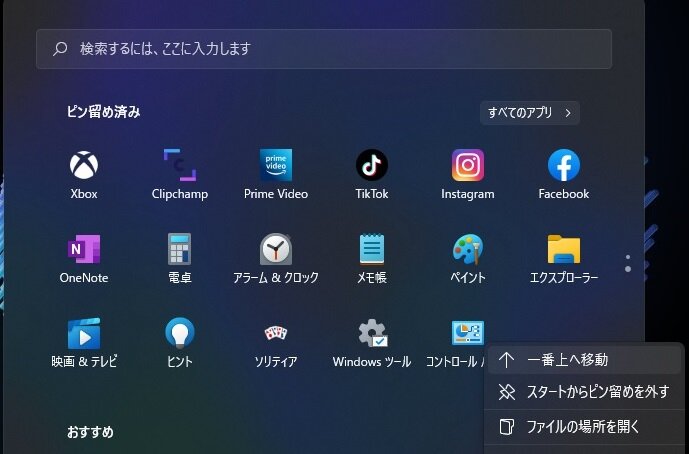Screen dimensions: 689x454
Task: Launch Clipchamp video editor
Action: (180, 175)
